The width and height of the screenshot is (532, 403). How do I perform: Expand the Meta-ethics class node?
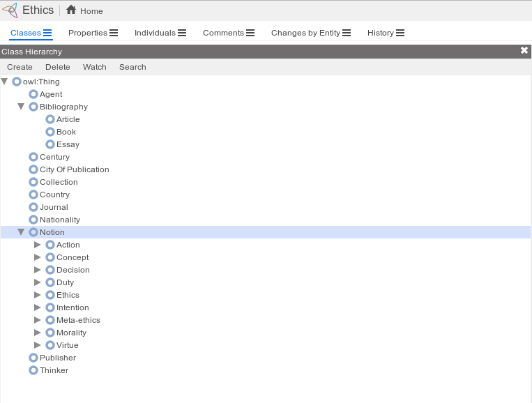(38, 320)
